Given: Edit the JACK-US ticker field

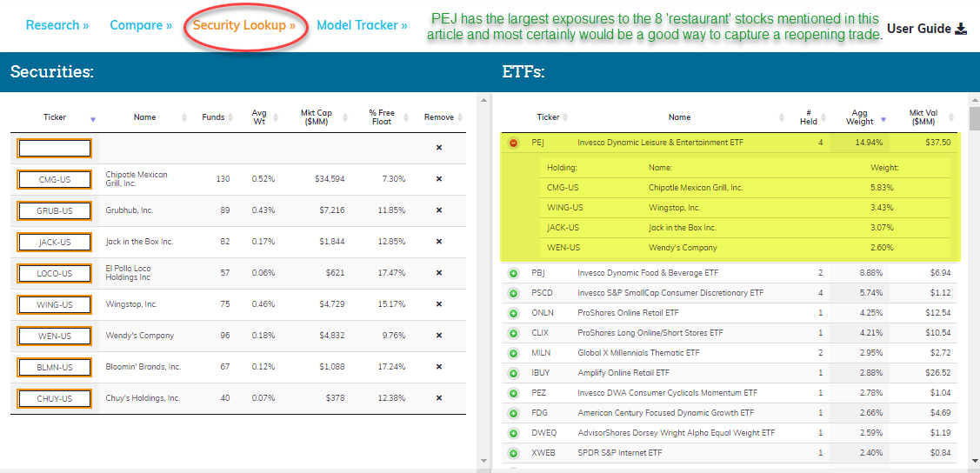Looking at the screenshot, I should [x=55, y=242].
